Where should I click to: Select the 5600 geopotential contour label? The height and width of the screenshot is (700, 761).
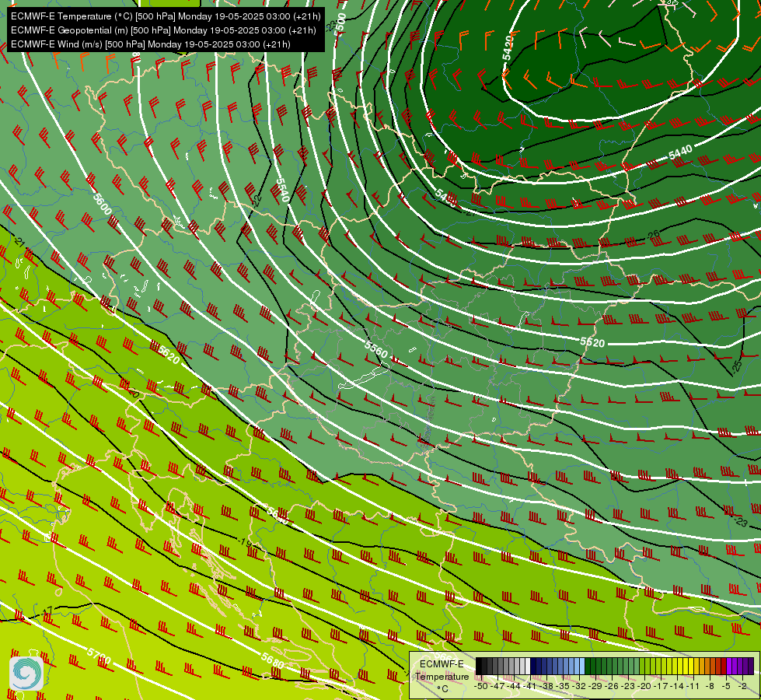[x=102, y=204]
